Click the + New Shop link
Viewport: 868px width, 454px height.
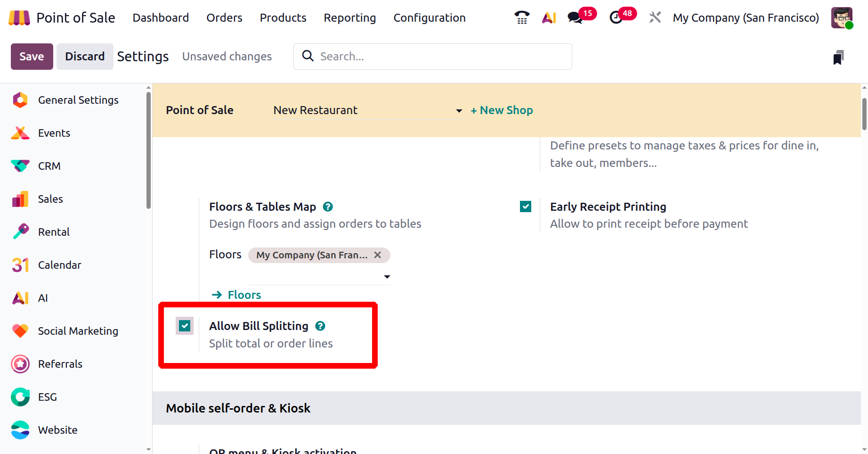(502, 110)
